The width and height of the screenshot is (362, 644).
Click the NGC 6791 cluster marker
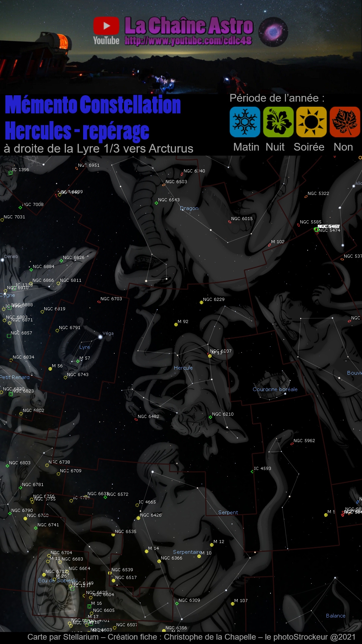point(57,331)
